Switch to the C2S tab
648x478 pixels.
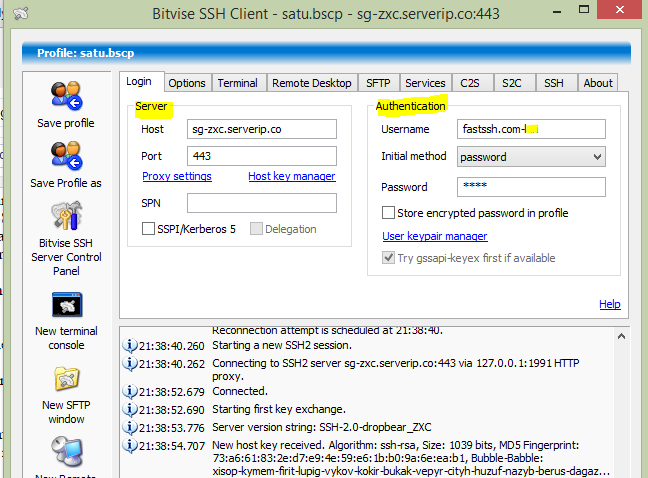(x=471, y=83)
